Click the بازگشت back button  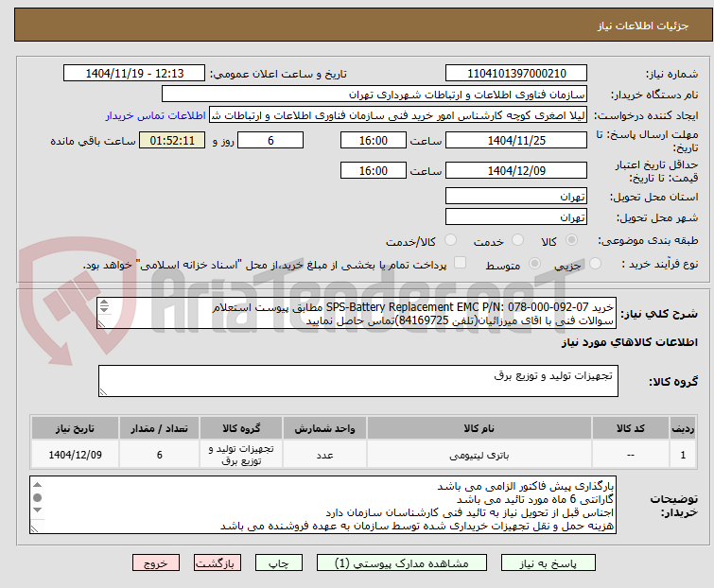218,563
